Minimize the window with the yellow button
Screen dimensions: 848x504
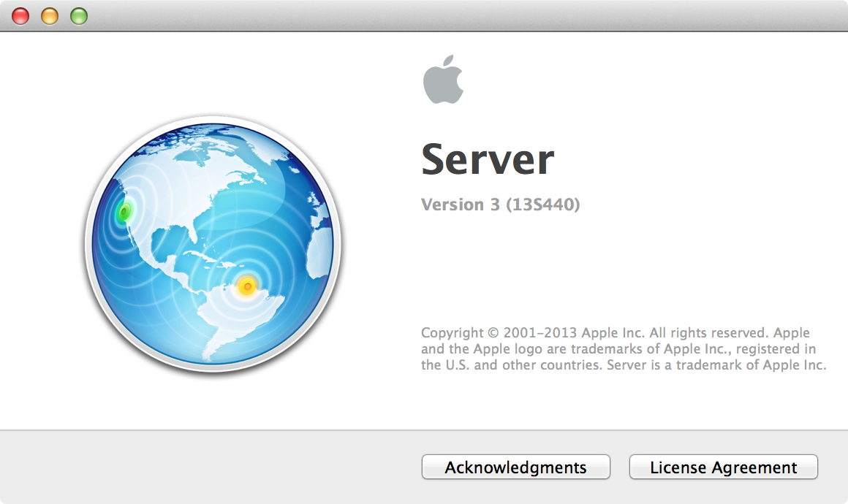[50, 15]
